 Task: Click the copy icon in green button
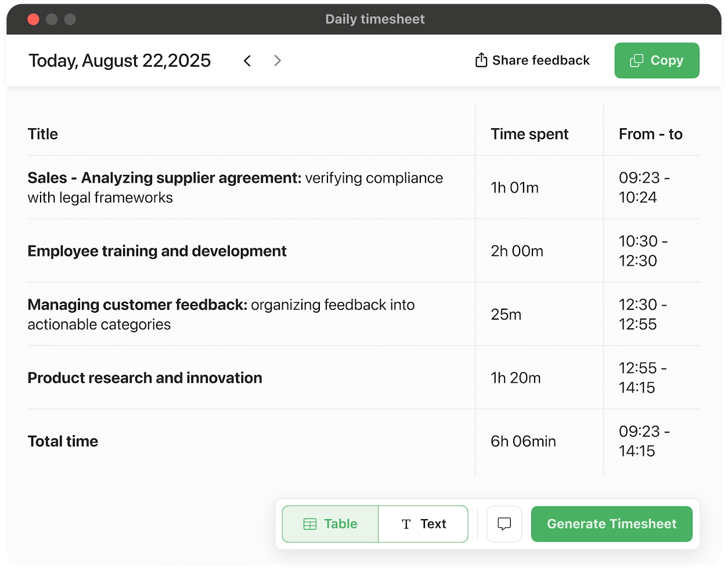click(637, 60)
